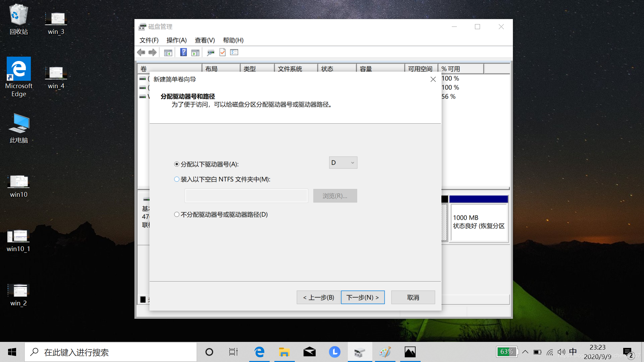The image size is (644, 362).
Task: Open the drive letter D dropdown
Action: [343, 163]
